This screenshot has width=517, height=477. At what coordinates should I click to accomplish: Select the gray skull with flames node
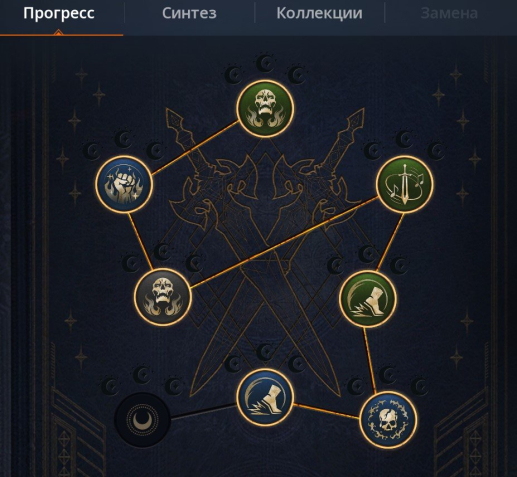pyautogui.click(x=163, y=296)
